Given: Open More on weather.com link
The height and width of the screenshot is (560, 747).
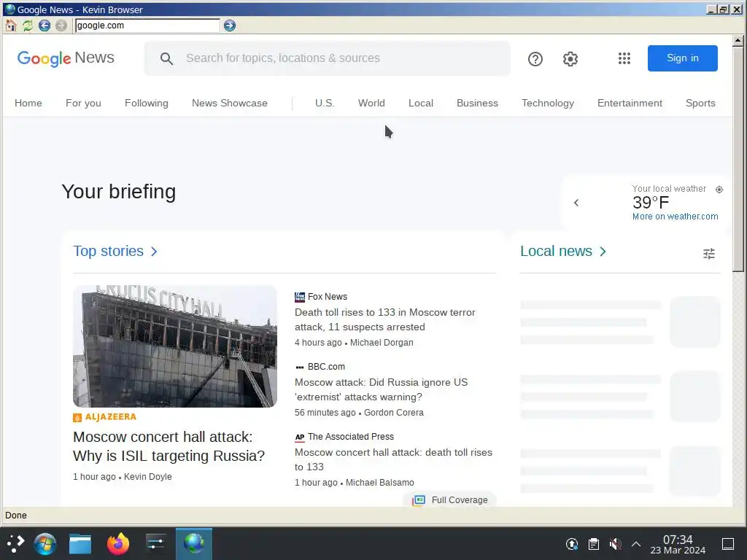Looking at the screenshot, I should pos(675,216).
